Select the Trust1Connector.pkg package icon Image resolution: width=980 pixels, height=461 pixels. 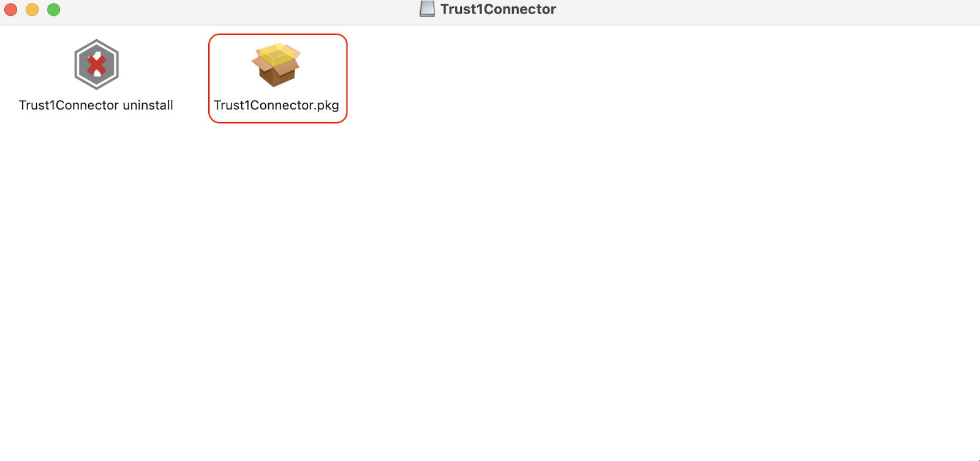point(276,64)
